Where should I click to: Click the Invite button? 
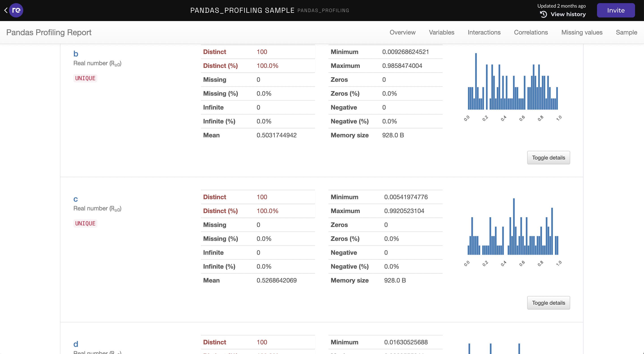click(616, 10)
